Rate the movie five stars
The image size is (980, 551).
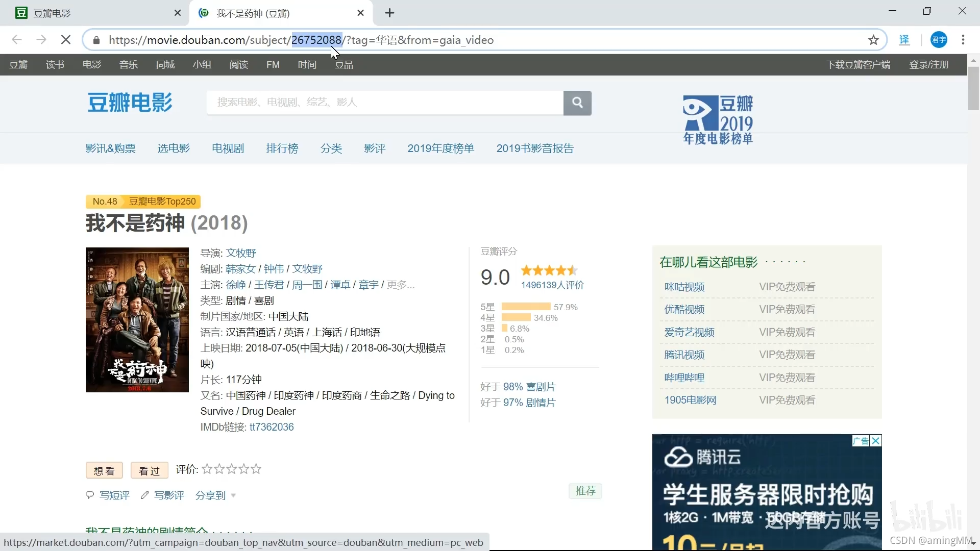point(256,469)
